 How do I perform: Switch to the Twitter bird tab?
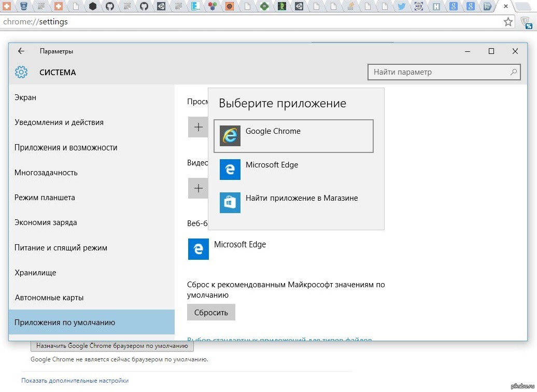click(401, 6)
